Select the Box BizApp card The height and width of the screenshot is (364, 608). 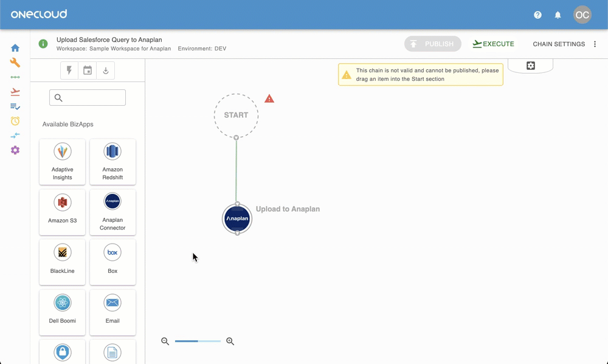point(112,262)
